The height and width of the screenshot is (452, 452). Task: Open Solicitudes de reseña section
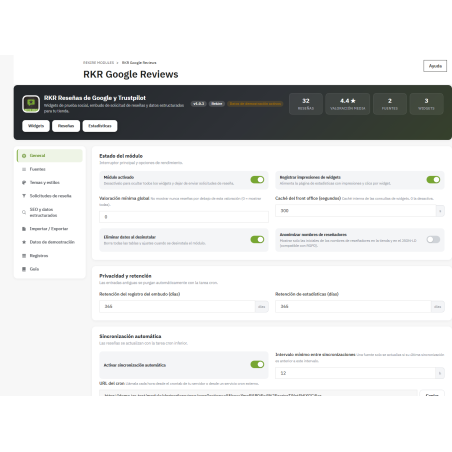point(50,196)
